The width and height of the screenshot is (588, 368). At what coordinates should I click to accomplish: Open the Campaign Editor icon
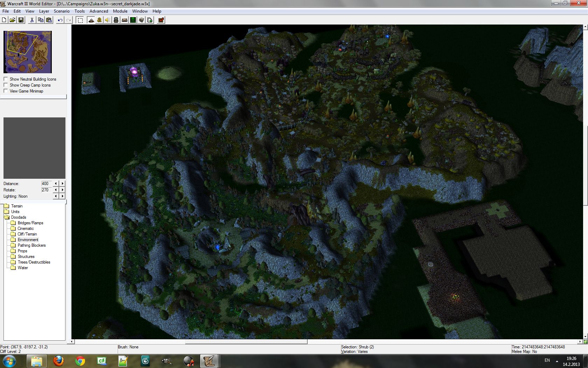125,20
